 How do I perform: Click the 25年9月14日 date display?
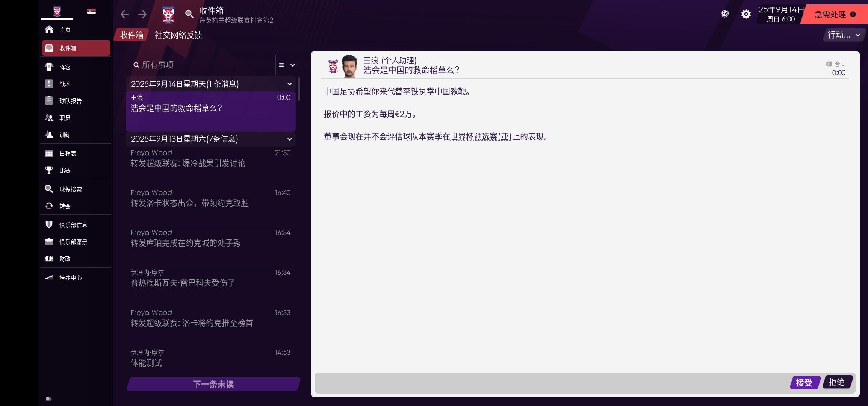tap(781, 14)
